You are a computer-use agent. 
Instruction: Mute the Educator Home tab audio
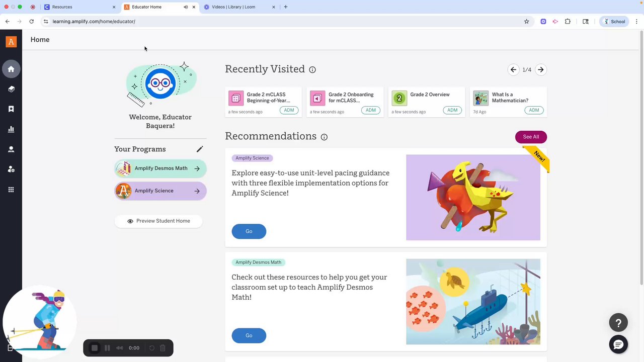(x=186, y=7)
